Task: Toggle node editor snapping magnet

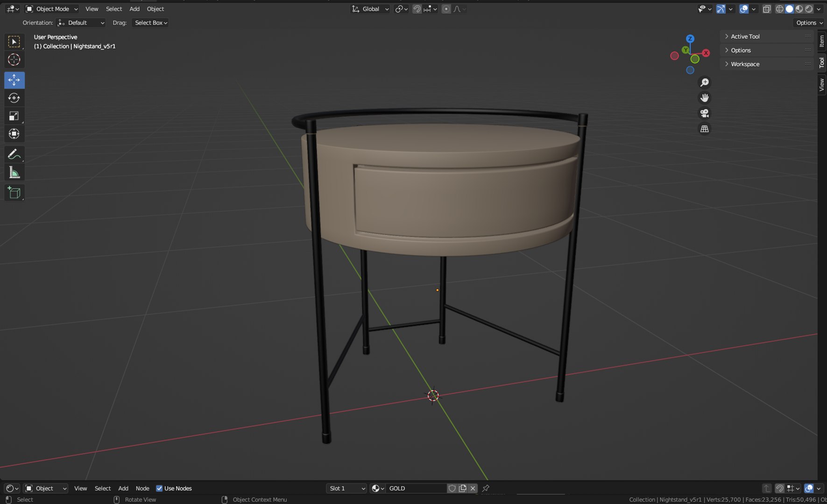Action: point(779,488)
